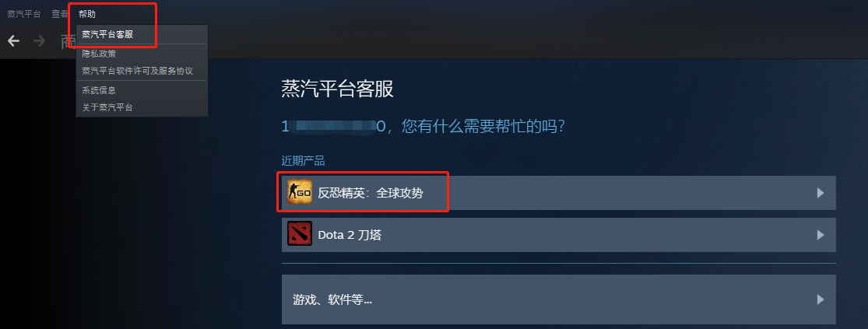Click the CS:GO game icon
Screen dimensions: 868x329
pyautogui.click(x=300, y=192)
